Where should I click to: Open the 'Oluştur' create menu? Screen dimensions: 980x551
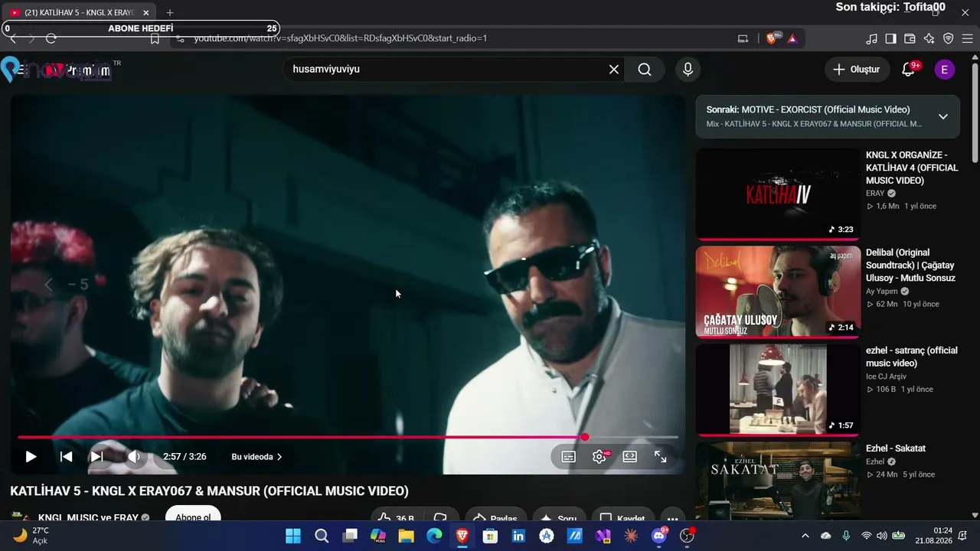click(857, 70)
